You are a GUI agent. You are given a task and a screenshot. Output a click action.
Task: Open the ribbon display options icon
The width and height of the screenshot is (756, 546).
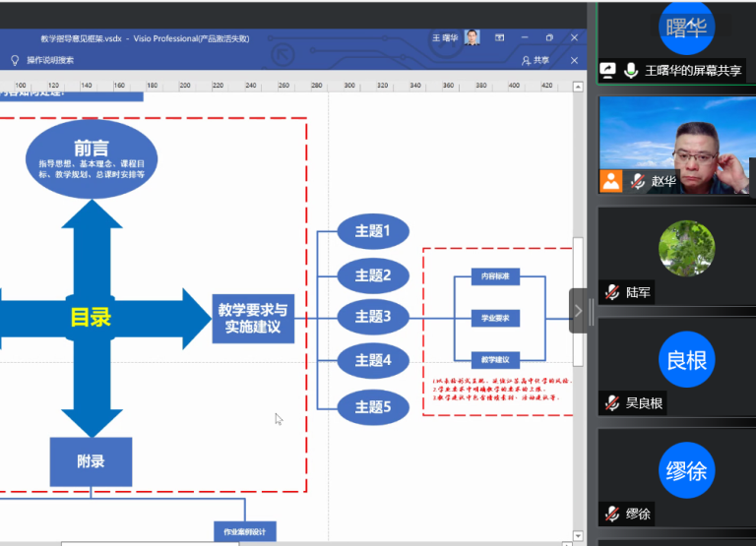[x=499, y=38]
